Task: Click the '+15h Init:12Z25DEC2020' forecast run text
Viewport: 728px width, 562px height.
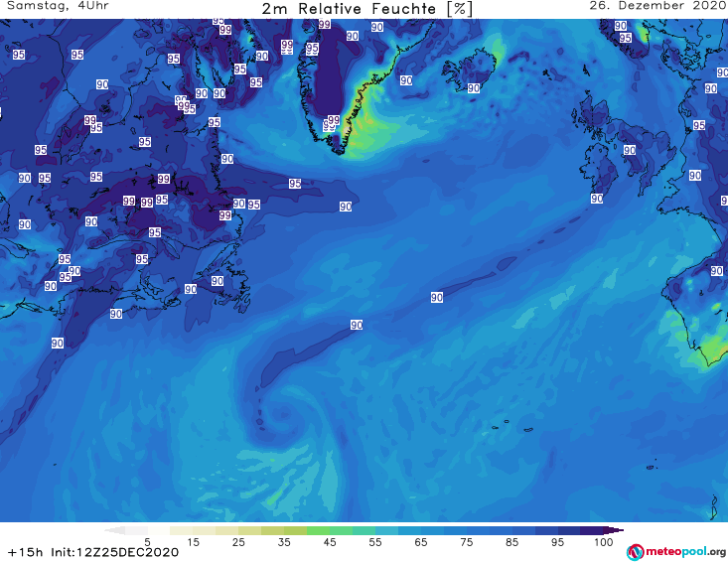Action: tap(93, 552)
